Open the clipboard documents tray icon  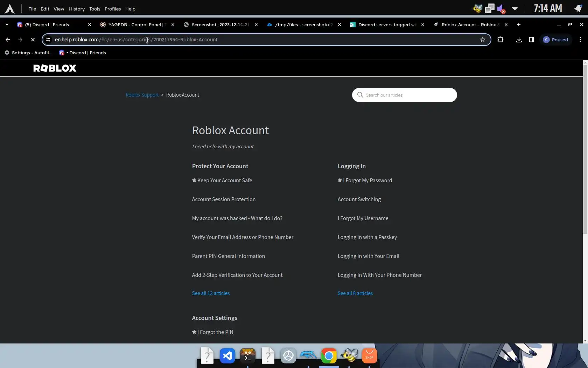(x=489, y=8)
